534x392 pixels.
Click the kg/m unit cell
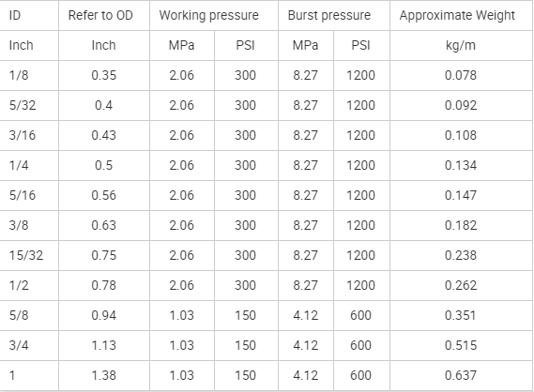pyautogui.click(x=461, y=45)
